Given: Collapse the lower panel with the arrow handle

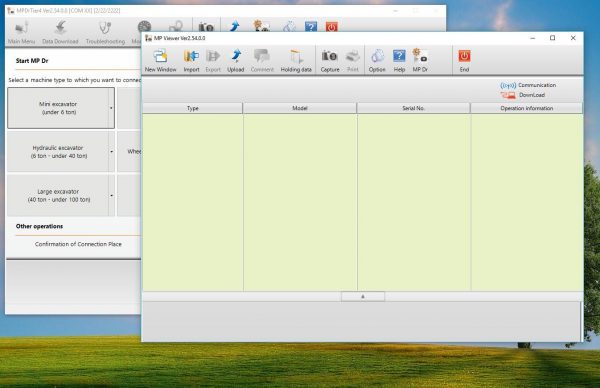Looking at the screenshot, I should [363, 297].
